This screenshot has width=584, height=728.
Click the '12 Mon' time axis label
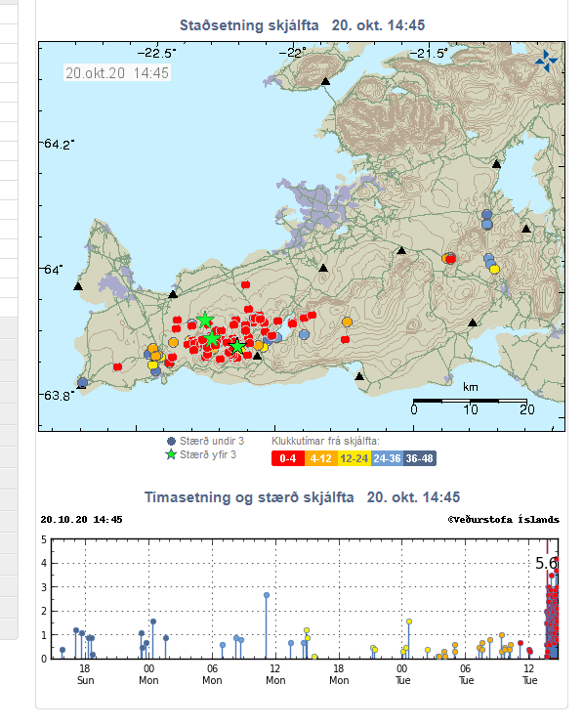[275, 674]
